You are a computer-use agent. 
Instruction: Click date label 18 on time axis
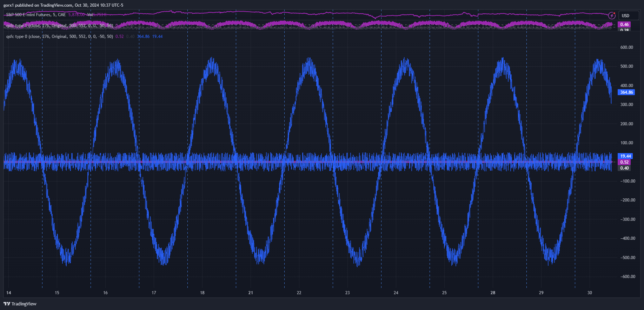tap(202, 293)
